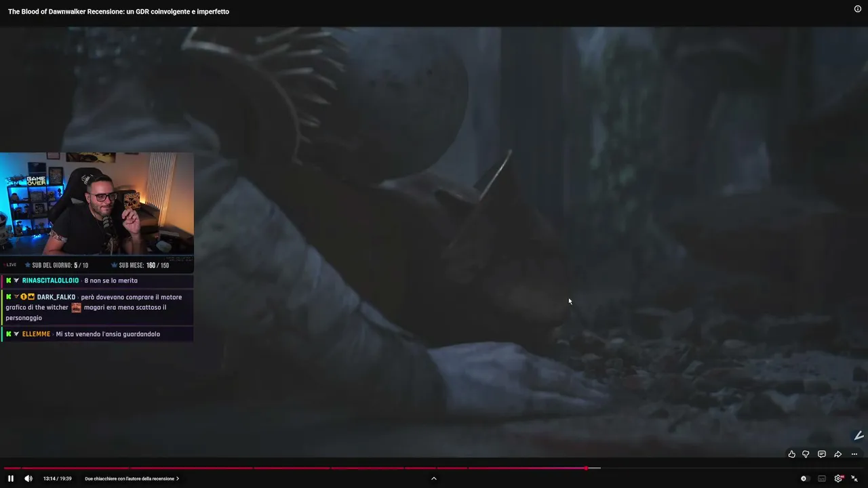Toggle the autoplay switch

pyautogui.click(x=804, y=479)
